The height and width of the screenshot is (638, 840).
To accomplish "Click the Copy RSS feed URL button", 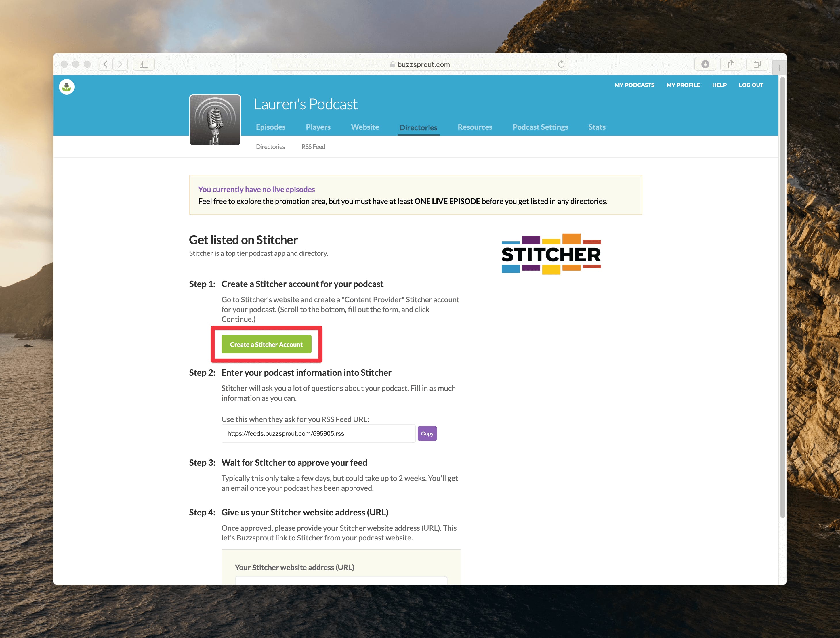I will (x=427, y=433).
